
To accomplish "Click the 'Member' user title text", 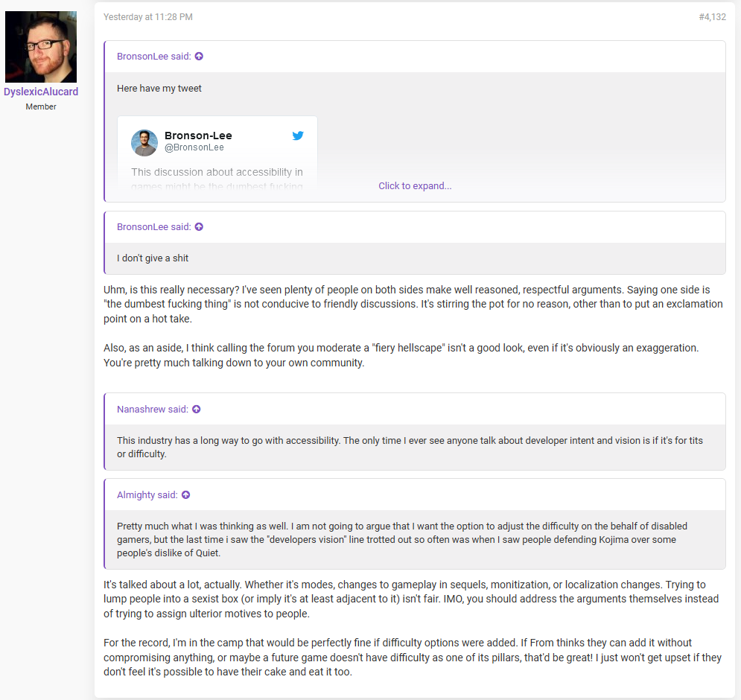I will tap(41, 106).
